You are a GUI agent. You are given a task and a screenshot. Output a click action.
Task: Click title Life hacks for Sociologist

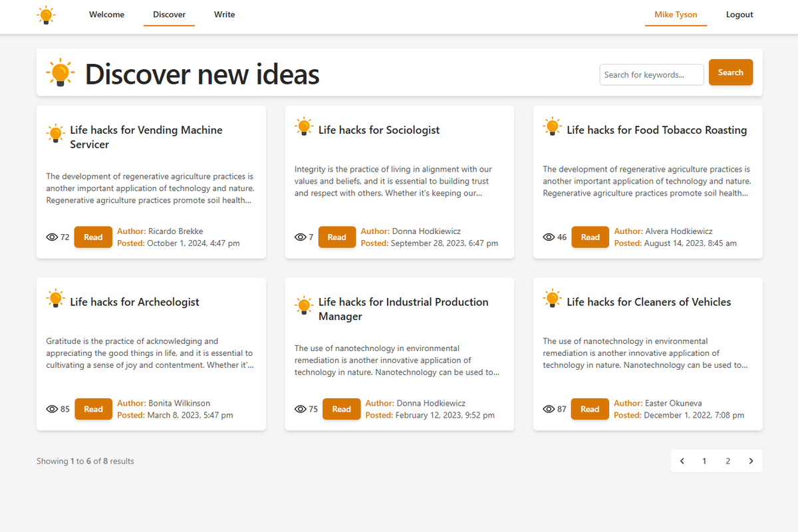click(x=379, y=130)
